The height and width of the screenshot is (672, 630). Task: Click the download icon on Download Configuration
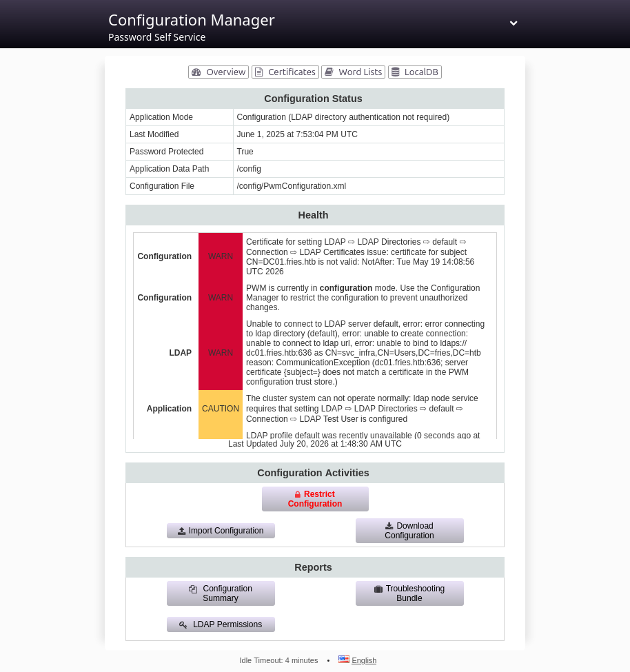pyautogui.click(x=389, y=526)
